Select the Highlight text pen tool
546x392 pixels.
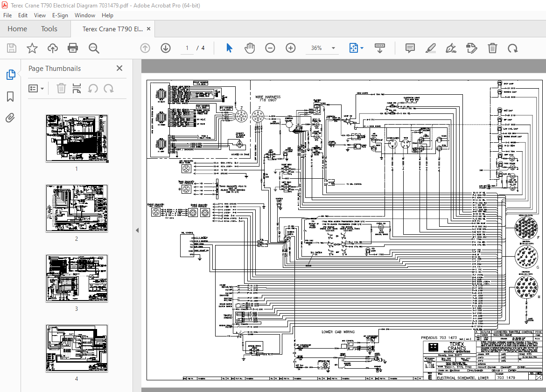[431, 48]
